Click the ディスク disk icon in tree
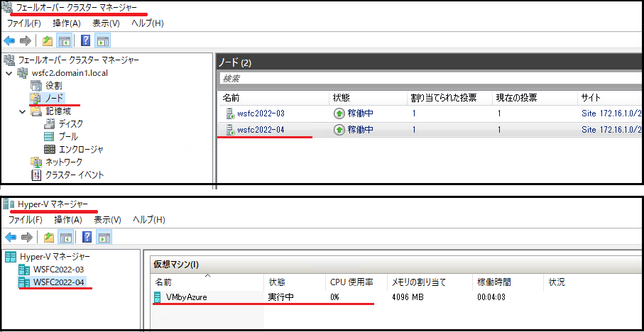 coord(49,123)
